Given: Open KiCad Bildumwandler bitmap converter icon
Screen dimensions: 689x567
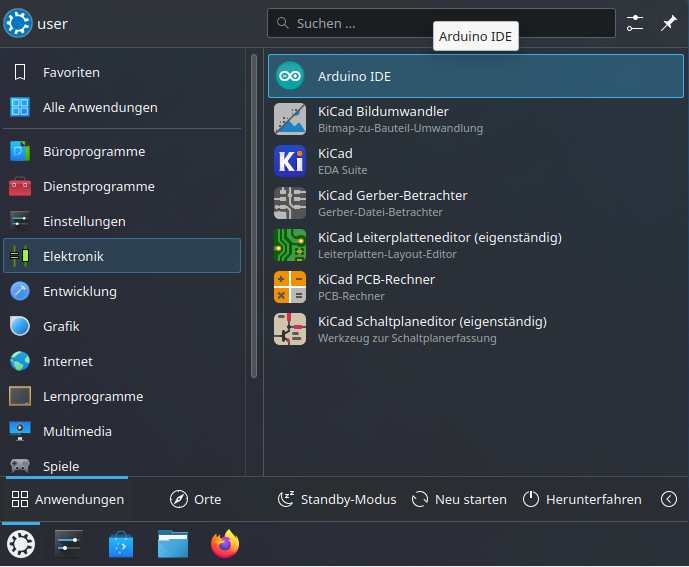Looking at the screenshot, I should [290, 119].
